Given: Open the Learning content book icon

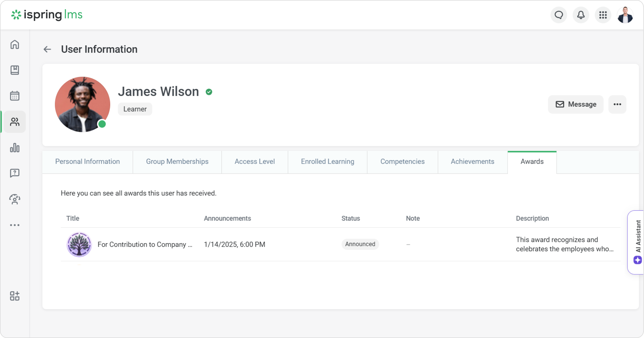Looking at the screenshot, I should pos(15,70).
